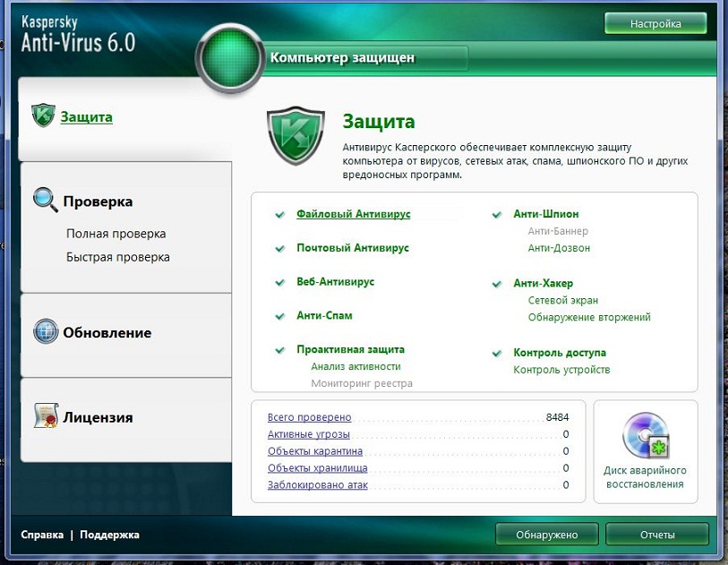The width and height of the screenshot is (728, 565).
Task: Click the green status indicator orb
Action: point(230,58)
